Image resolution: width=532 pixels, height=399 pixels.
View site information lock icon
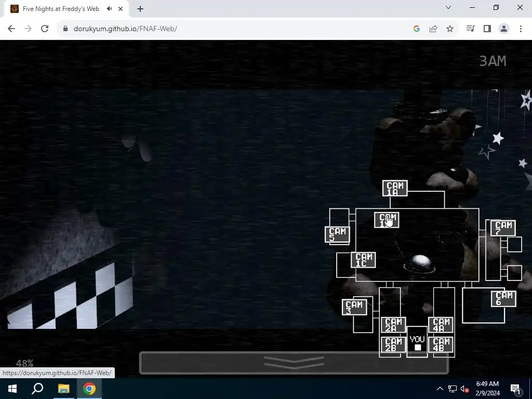click(x=65, y=29)
